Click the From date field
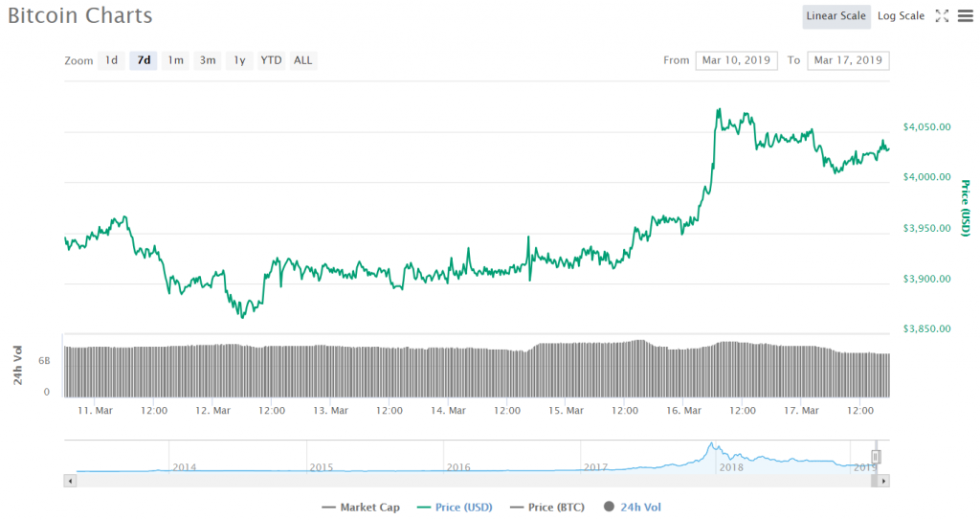The width and height of the screenshot is (980, 520). 736,60
